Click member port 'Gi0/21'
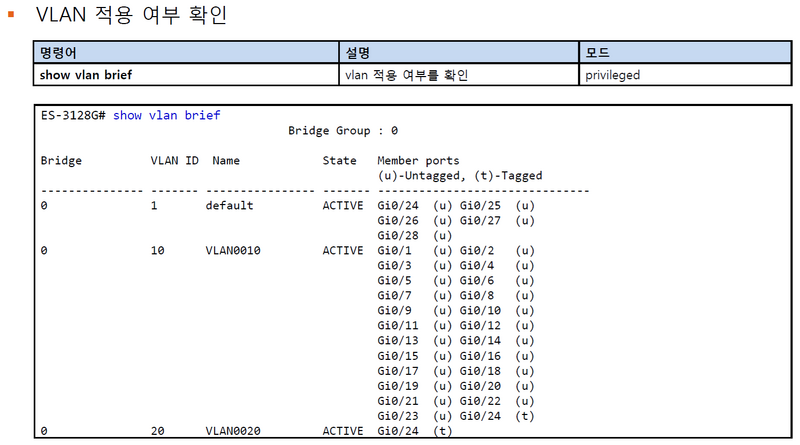 (398, 401)
